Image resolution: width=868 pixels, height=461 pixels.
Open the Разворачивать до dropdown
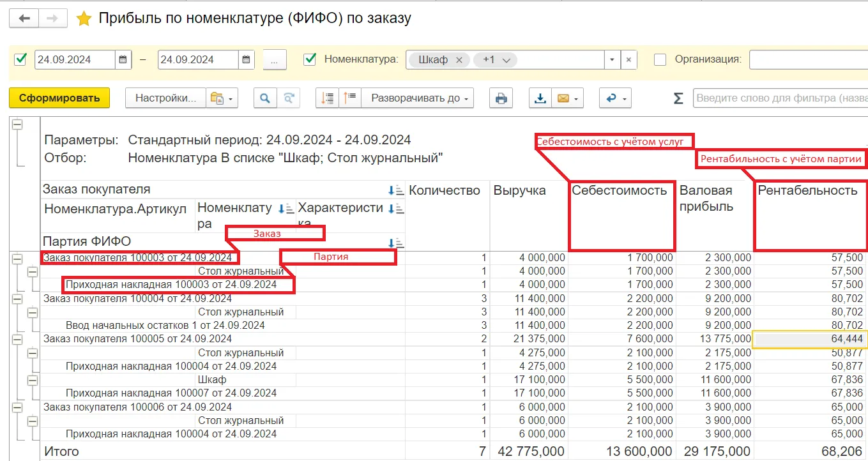418,98
